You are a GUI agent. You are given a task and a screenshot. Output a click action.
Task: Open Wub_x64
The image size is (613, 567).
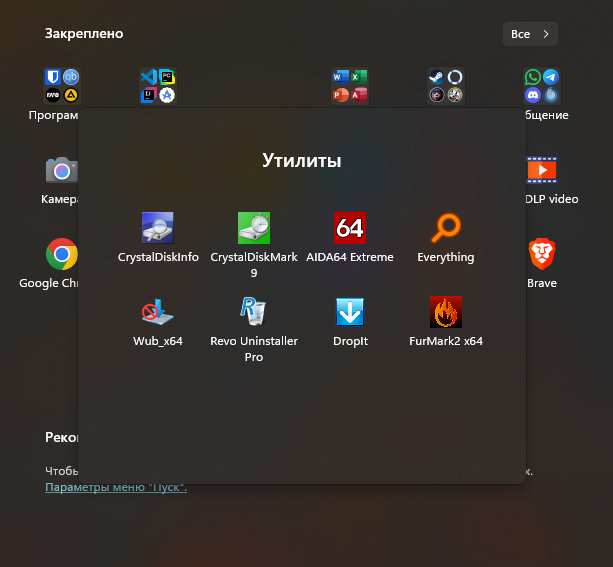pos(158,321)
